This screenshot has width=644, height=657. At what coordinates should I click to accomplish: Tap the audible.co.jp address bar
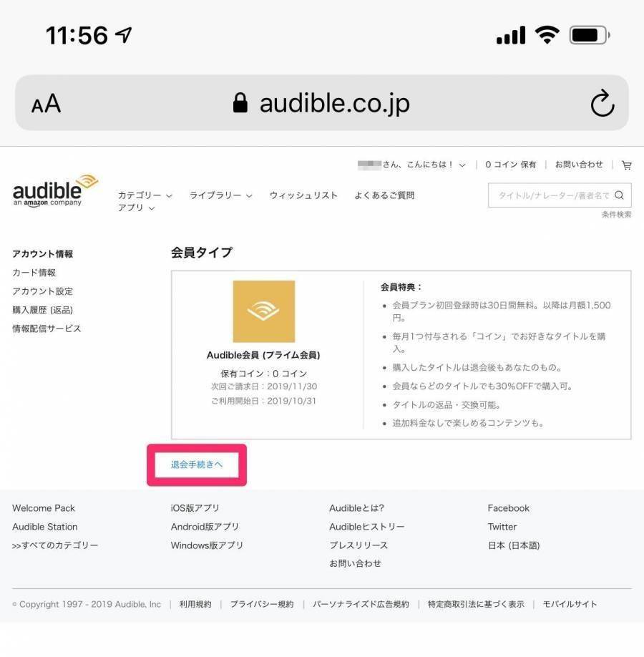[x=322, y=103]
